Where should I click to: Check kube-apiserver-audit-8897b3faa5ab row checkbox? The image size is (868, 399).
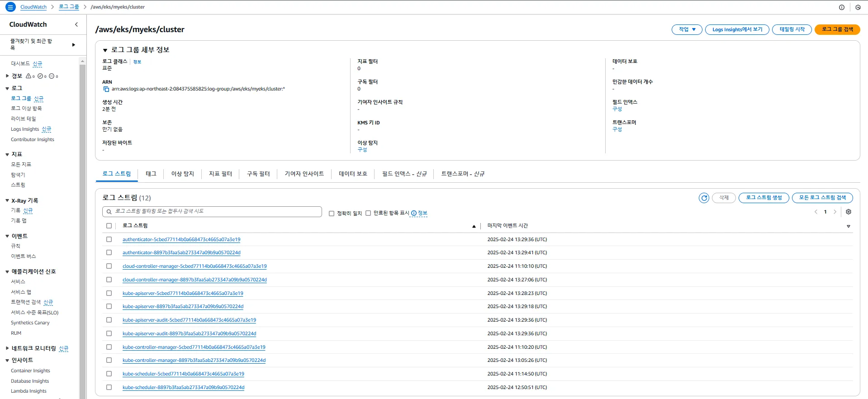coord(109,333)
